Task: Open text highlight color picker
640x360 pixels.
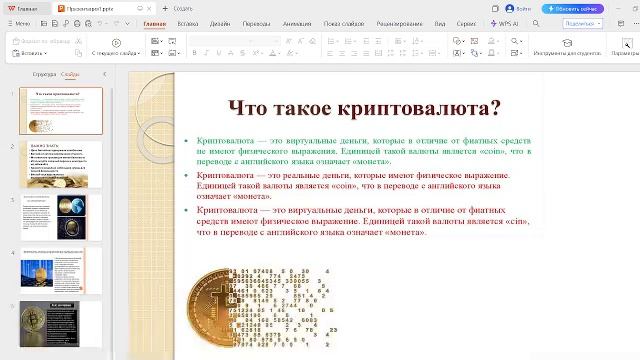Action: [x=292, y=53]
